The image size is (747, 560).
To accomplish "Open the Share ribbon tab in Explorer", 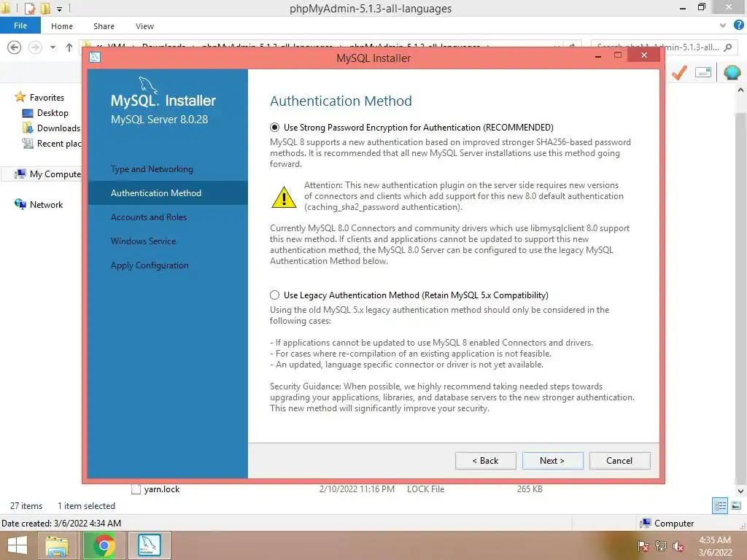I will 104,26.
